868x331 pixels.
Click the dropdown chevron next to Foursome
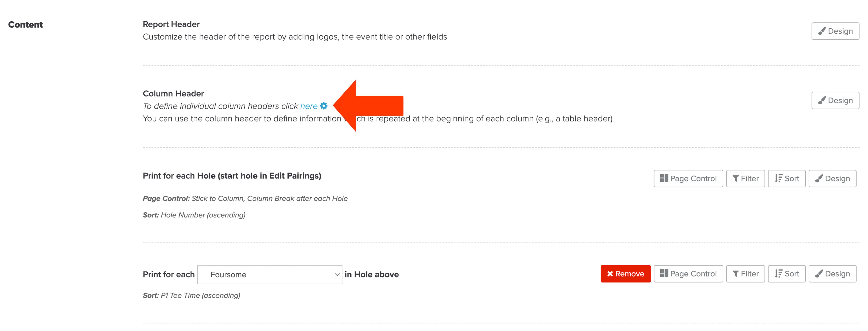pyautogui.click(x=337, y=275)
